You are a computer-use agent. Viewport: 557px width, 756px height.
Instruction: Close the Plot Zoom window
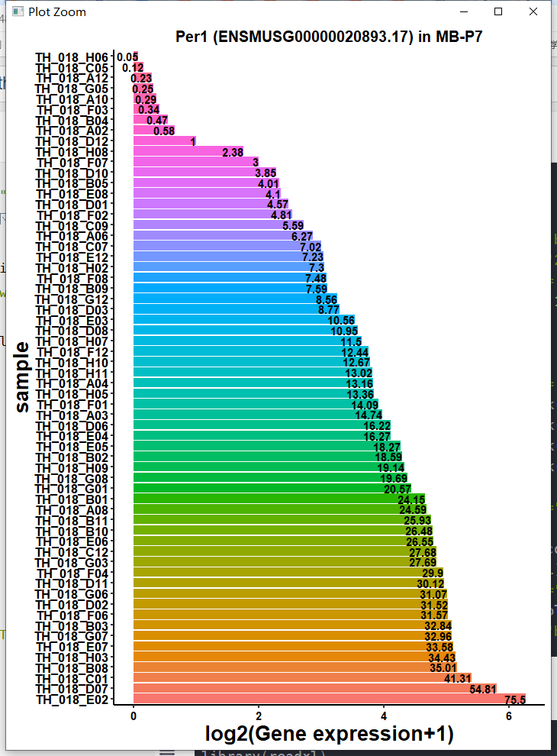tap(533, 11)
